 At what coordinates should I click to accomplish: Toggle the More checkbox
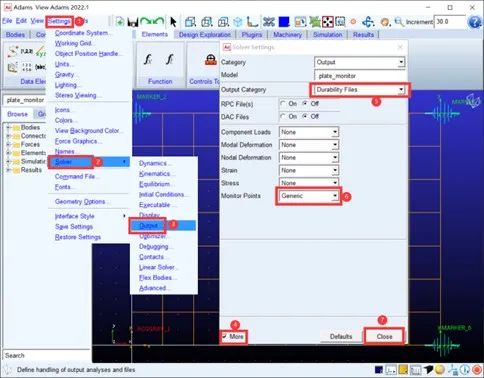pos(224,336)
